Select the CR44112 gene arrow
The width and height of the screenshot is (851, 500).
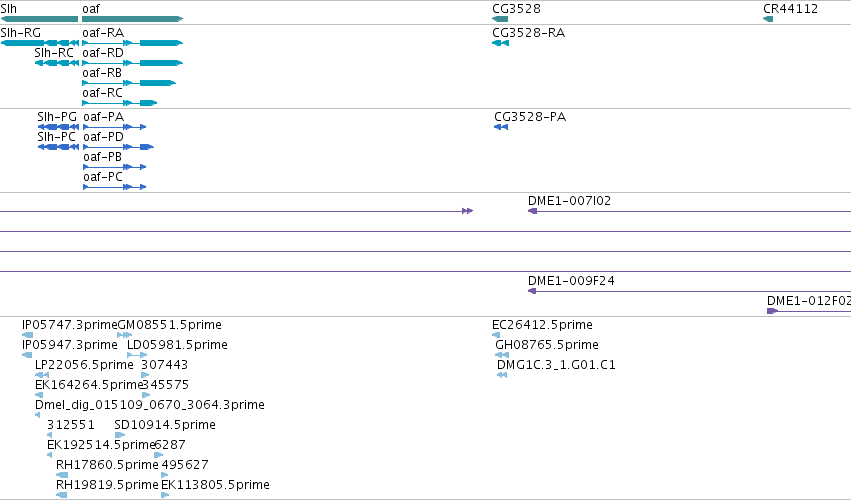coord(767,19)
